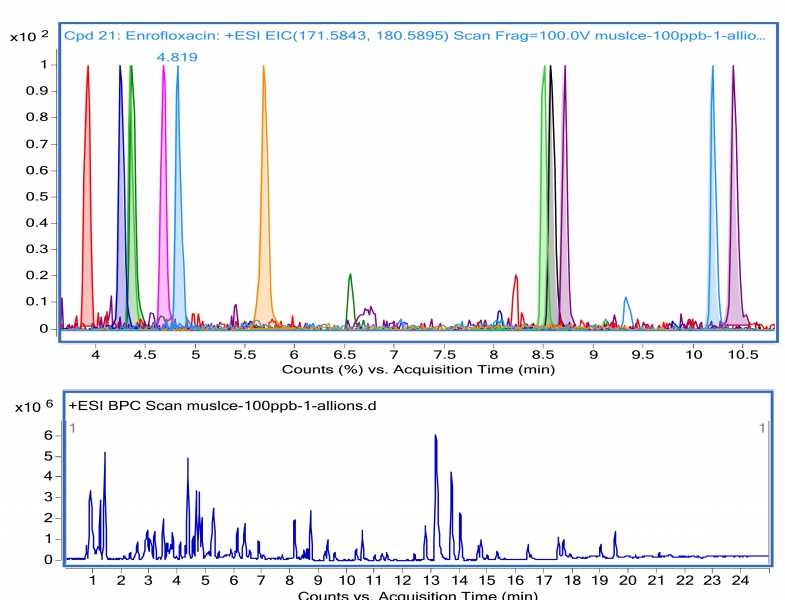Select the 4.819 peak retention time label
The image size is (785, 600).
click(x=177, y=57)
